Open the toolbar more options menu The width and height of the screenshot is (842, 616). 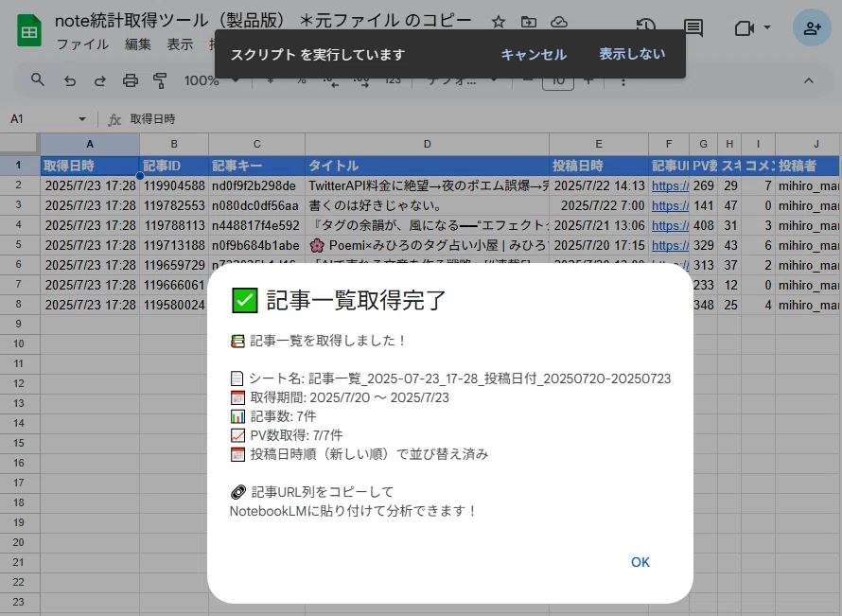[x=623, y=81]
